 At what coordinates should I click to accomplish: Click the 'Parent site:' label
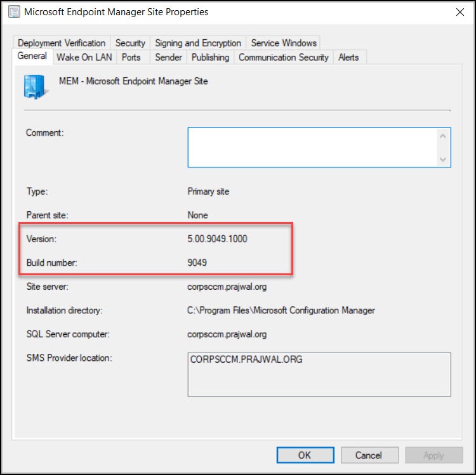48,216
